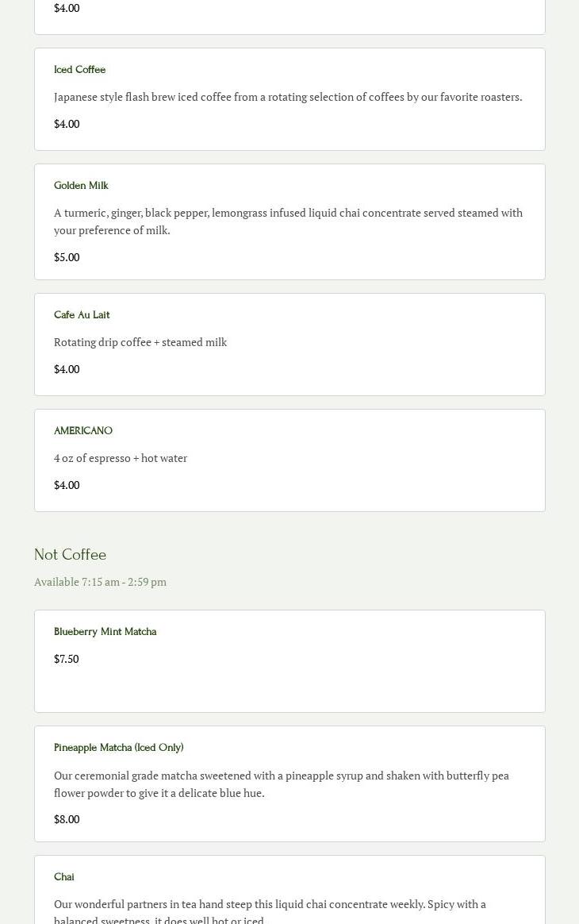
Task: Click the $7.50 Blueberry Mint Matcha price
Action: 67,659
